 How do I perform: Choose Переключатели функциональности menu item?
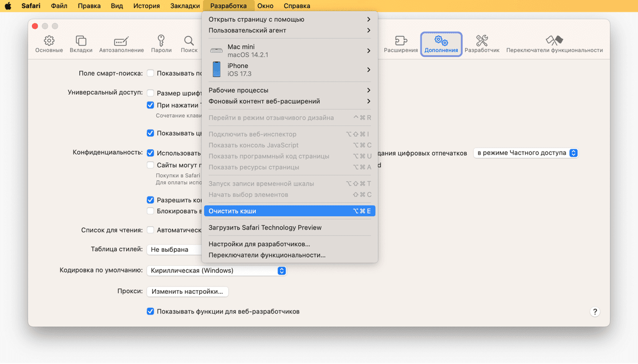click(x=290, y=255)
